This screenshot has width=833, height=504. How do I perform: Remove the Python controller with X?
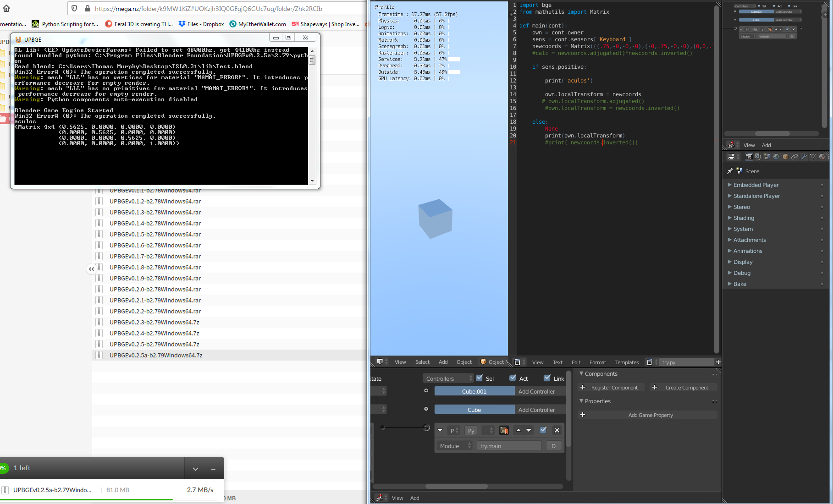click(557, 430)
